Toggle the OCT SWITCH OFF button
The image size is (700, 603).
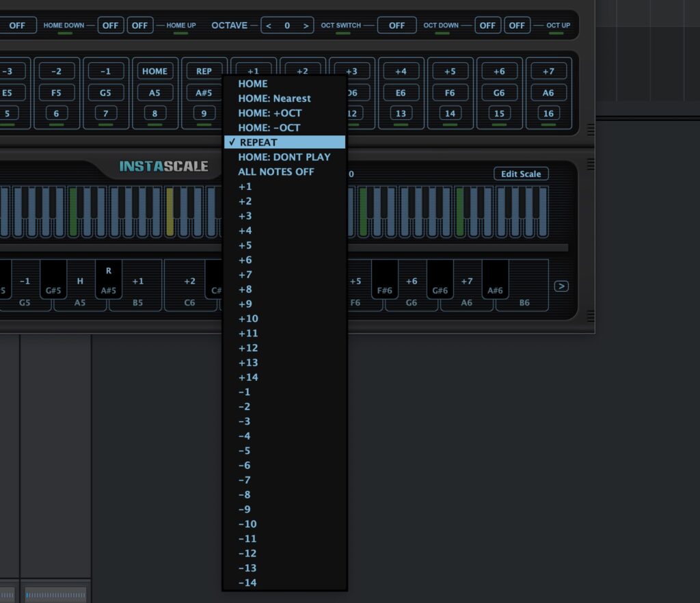click(x=396, y=25)
